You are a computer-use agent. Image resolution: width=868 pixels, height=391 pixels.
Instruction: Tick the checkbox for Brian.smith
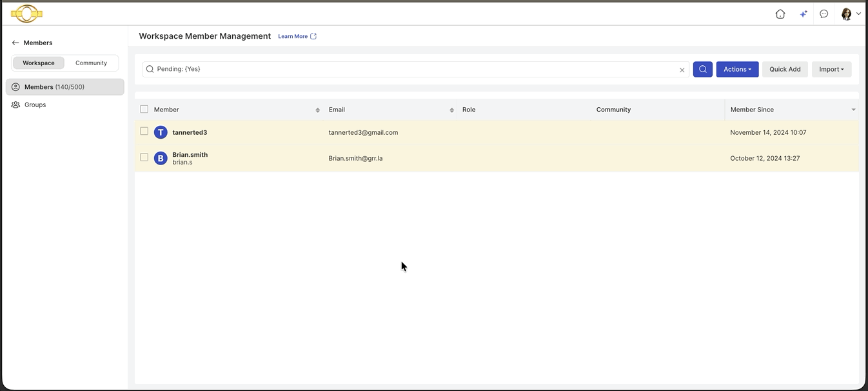[144, 157]
